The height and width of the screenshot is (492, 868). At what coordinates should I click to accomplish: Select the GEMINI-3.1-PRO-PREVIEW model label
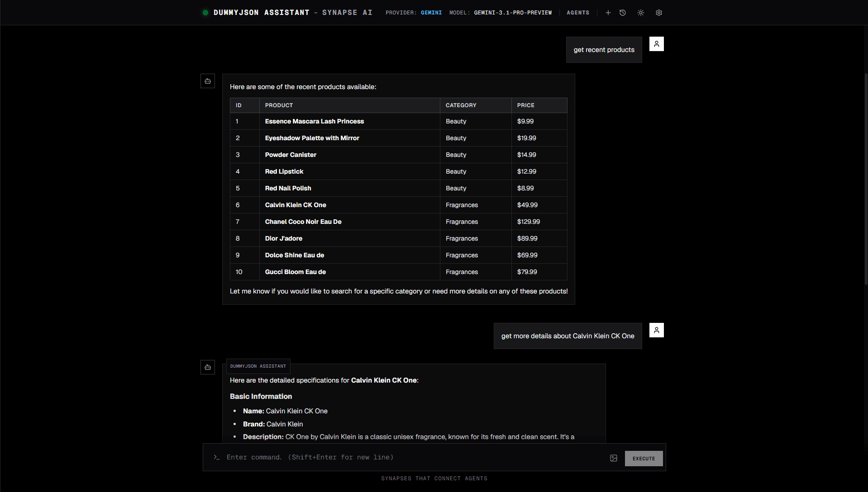513,13
